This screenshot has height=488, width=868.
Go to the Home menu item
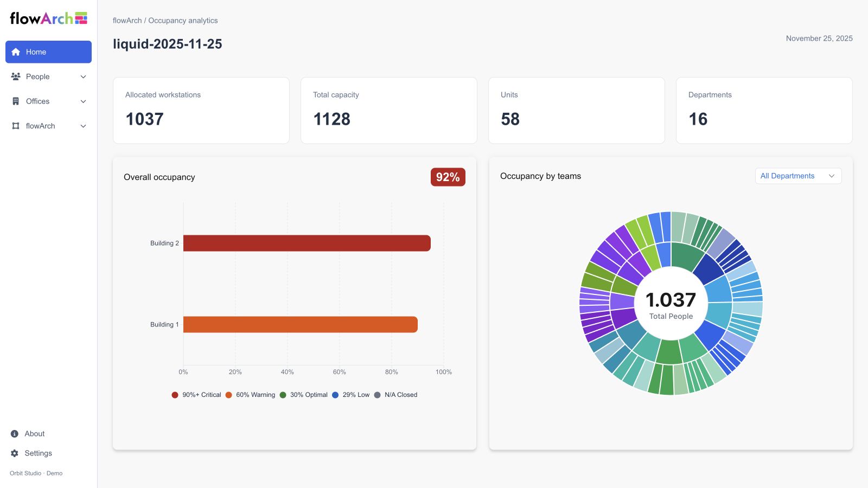click(x=48, y=52)
